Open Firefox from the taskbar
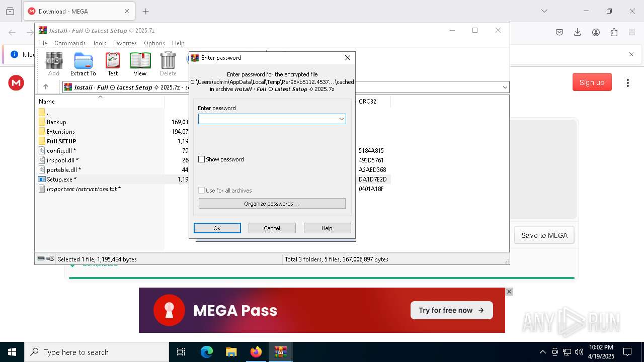Image resolution: width=644 pixels, height=362 pixels. [256, 352]
